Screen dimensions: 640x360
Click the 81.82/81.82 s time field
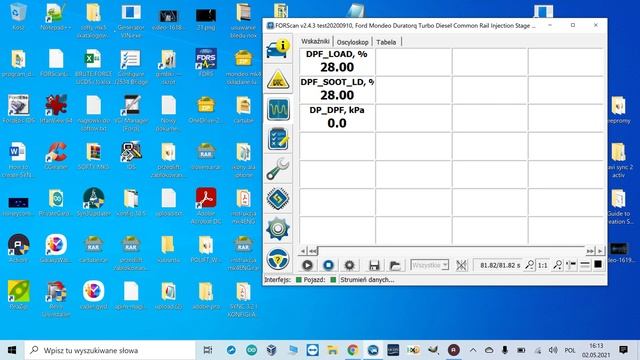pos(498,265)
